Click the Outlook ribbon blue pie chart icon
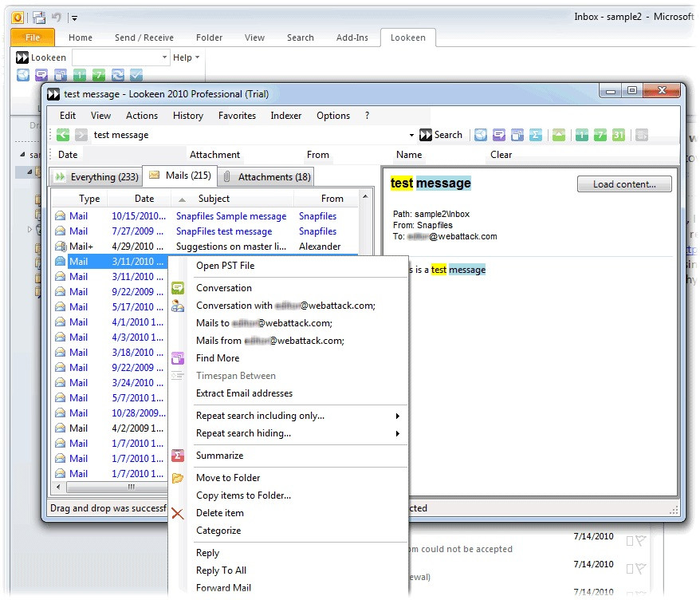The image size is (700, 600). (23, 75)
